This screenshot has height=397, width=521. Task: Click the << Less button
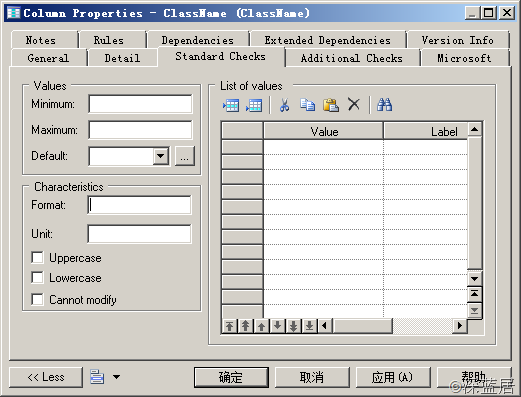tap(46, 377)
